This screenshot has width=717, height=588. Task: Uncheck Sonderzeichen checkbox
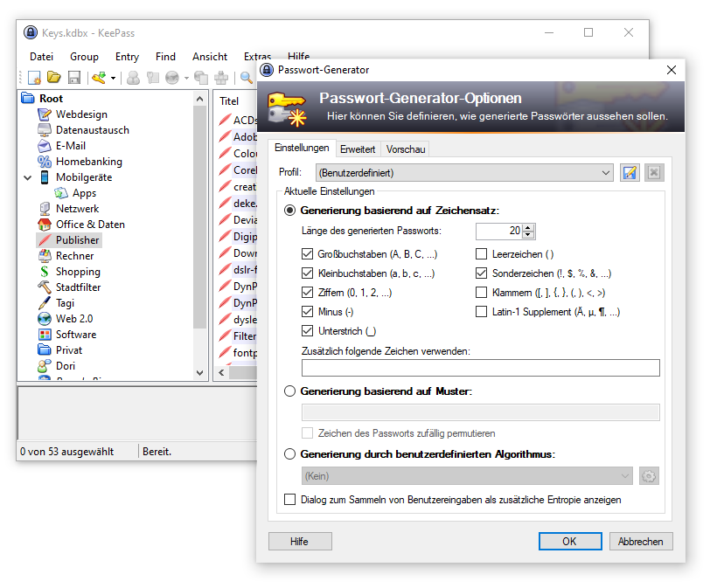pos(481,273)
